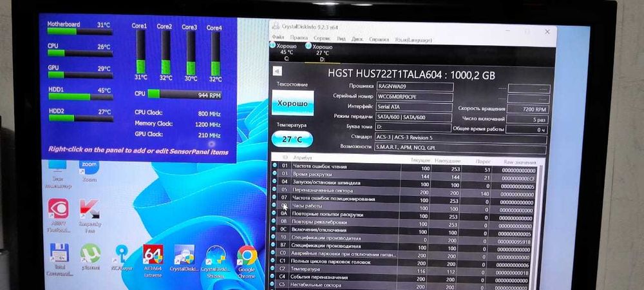Open the This PC desktop icon
The width and height of the screenshot is (644, 290).
(57, 173)
